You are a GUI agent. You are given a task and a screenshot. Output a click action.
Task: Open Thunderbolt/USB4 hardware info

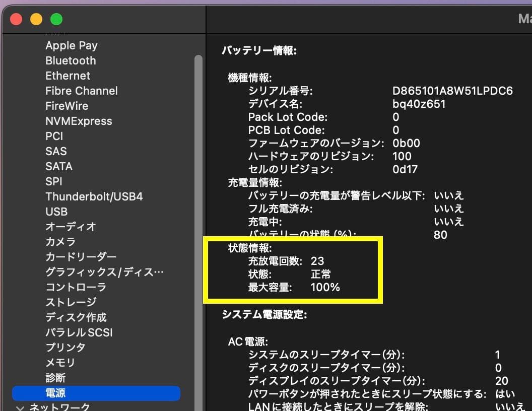pos(94,196)
